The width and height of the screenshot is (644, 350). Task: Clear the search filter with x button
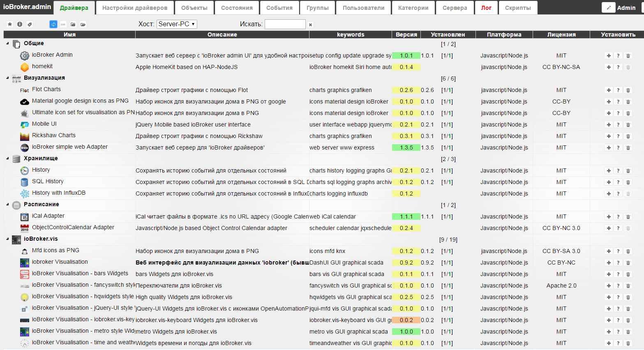(x=310, y=25)
